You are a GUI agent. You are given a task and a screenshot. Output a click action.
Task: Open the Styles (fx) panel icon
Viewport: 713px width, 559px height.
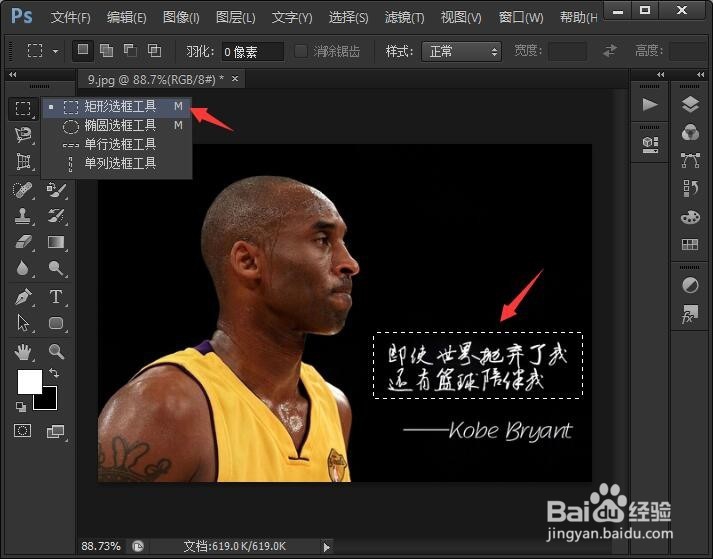point(689,314)
